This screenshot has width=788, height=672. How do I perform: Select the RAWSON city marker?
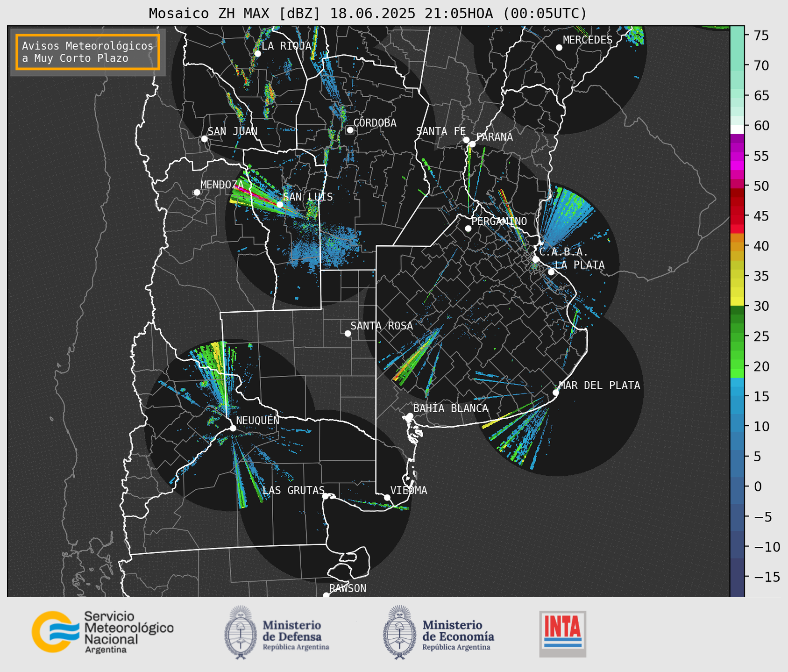(x=326, y=595)
